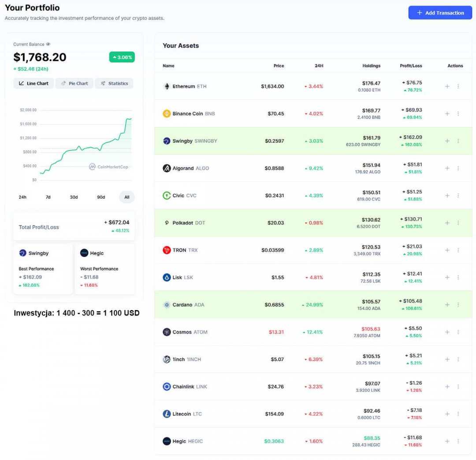Screen dimensions: 476x460
Task: Open three-dot menu for Swingby row
Action: coord(458,141)
